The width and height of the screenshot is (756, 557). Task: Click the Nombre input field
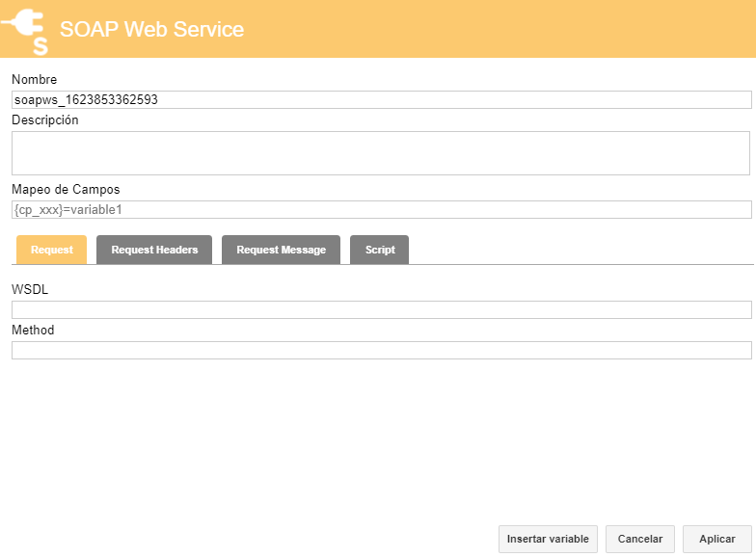point(382,100)
